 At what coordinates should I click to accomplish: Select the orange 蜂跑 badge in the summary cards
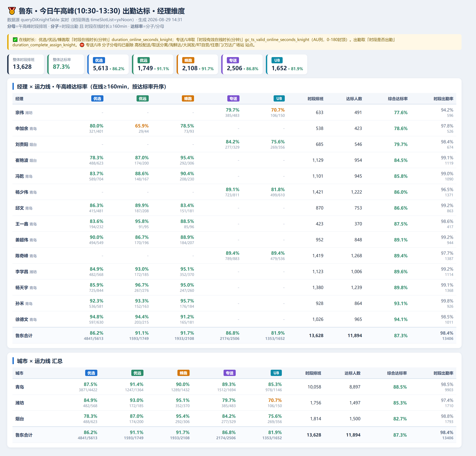(188, 60)
